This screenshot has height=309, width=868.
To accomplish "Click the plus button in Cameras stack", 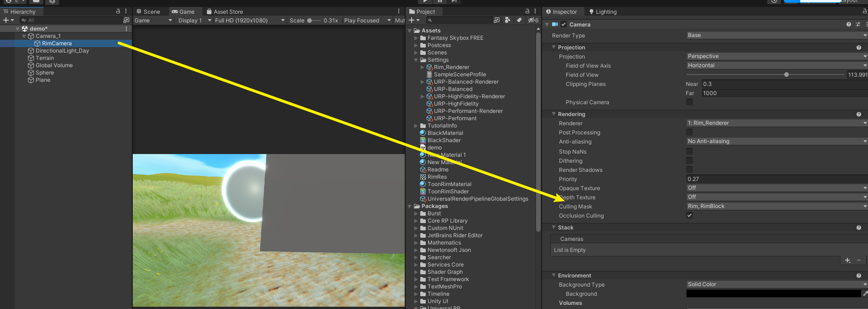I will tap(847, 260).
